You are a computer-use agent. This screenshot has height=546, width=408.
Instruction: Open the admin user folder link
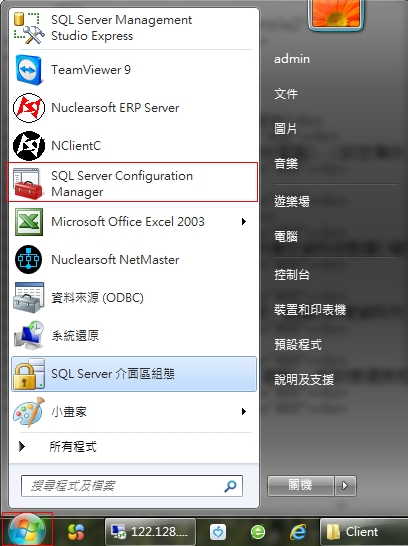point(292,59)
